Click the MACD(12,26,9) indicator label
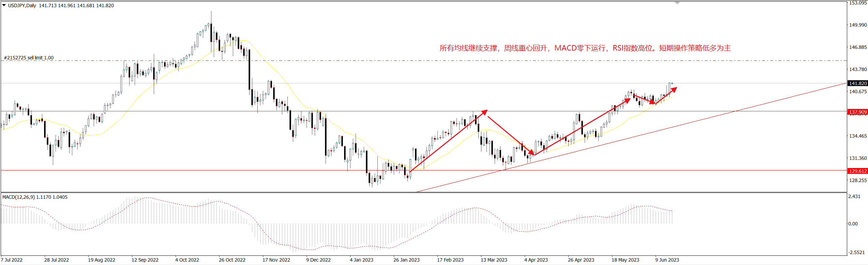This screenshot has width=868, height=265. (35, 197)
